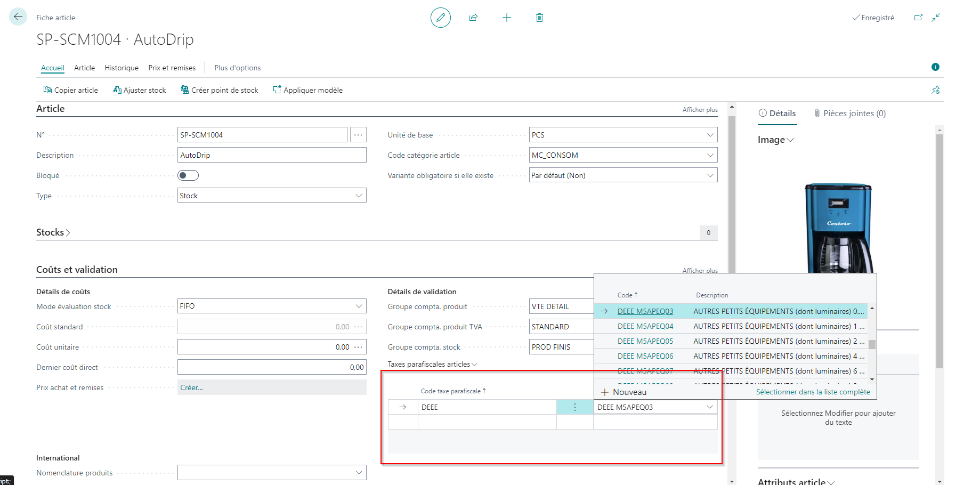Viewport: 980px width, 485px height.
Task: Click Créer point de stock action
Action: pos(220,90)
